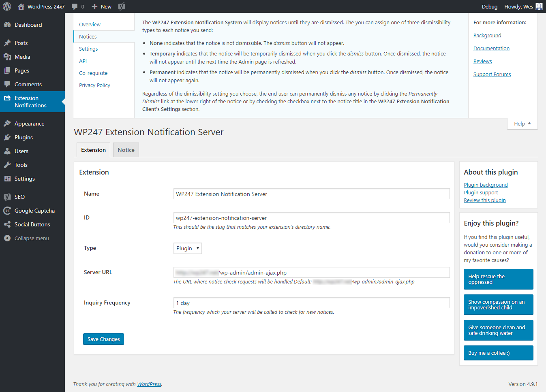Click the Appearance paintbrush icon

click(7, 124)
